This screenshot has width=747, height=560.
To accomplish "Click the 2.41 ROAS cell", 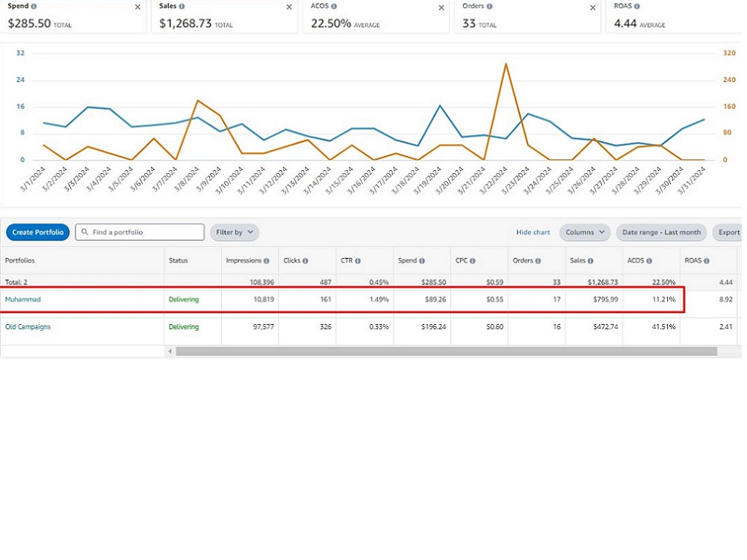I will [x=725, y=327].
